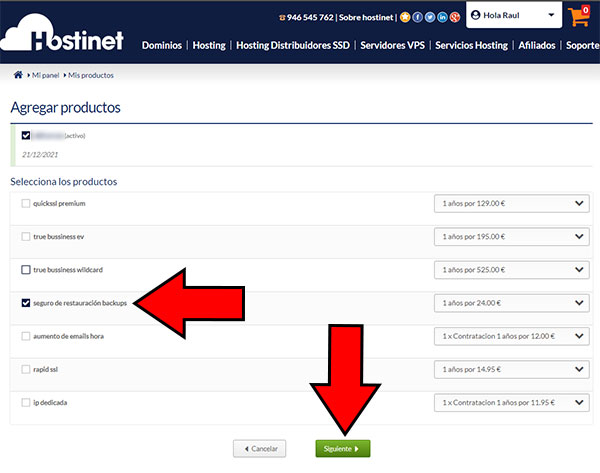Screen dimensions: 600x473
Task: Check the aumento de emails hora checkbox
Action: point(26,336)
